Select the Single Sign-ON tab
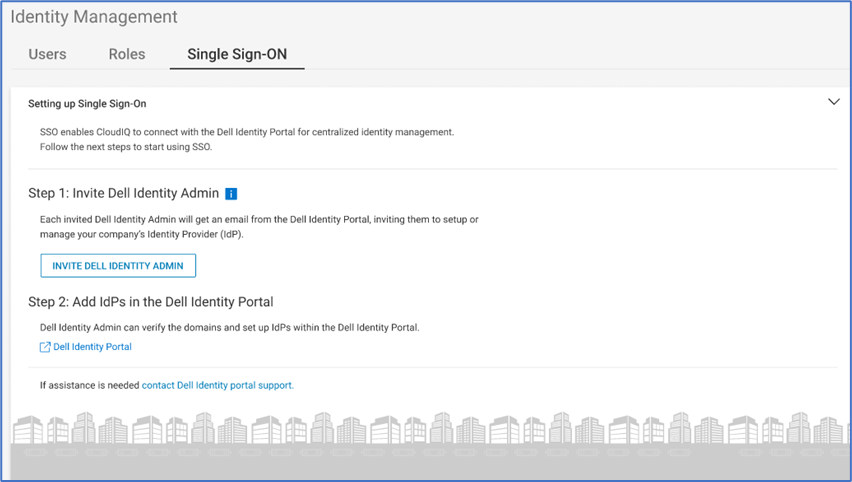This screenshot has height=482, width=852. tap(237, 54)
